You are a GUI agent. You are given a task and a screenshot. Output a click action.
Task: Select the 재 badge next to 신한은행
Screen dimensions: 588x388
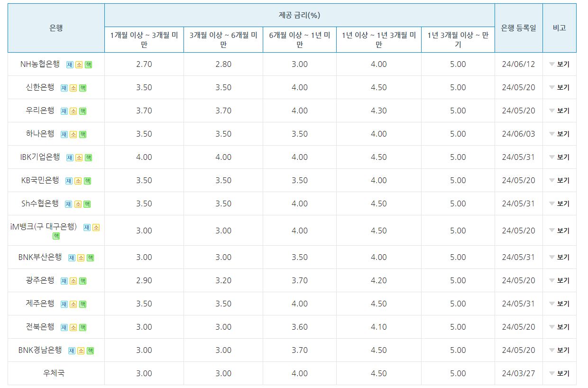point(64,88)
